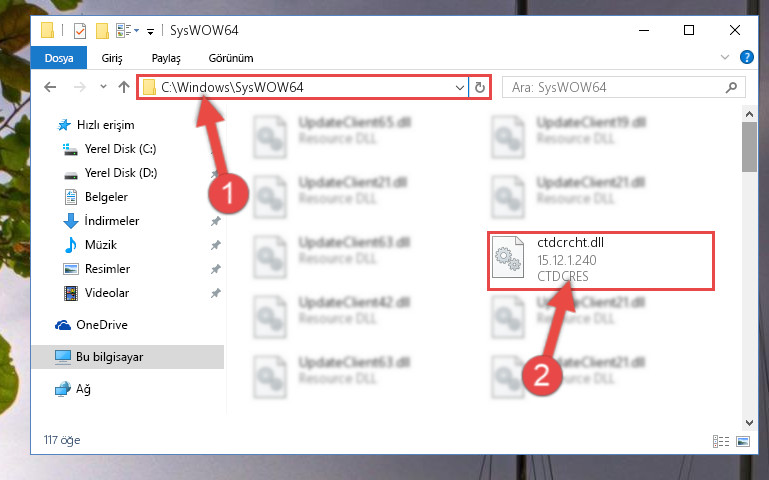Refresh the SysWOW64 folder view
The width and height of the screenshot is (769, 480).
(x=480, y=87)
